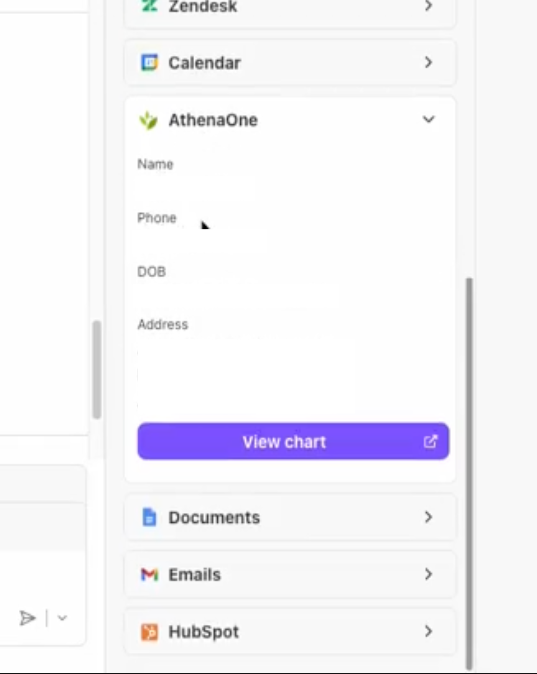Image resolution: width=537 pixels, height=674 pixels.
Task: Click the blue Documents file icon
Action: tap(149, 517)
